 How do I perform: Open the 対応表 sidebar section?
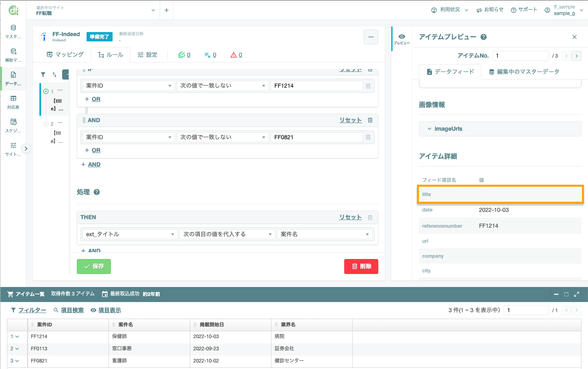tap(13, 102)
